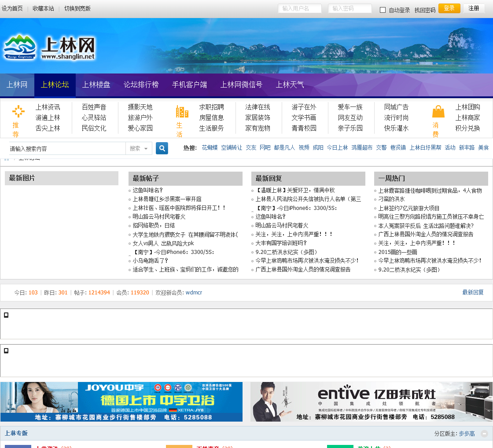493x448 pixels.
Task: Click the 生活 building icon
Action: pos(182,112)
